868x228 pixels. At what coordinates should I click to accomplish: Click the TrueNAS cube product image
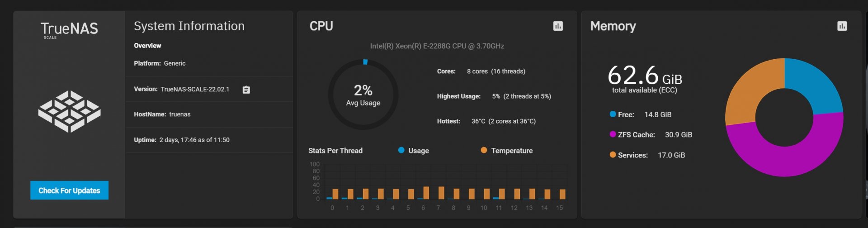click(69, 111)
